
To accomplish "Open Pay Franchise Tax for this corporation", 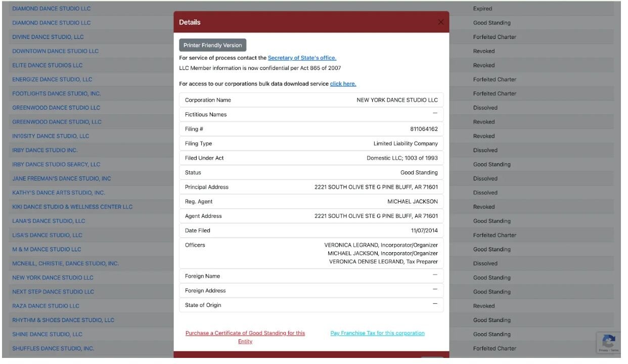I will tap(377, 333).
